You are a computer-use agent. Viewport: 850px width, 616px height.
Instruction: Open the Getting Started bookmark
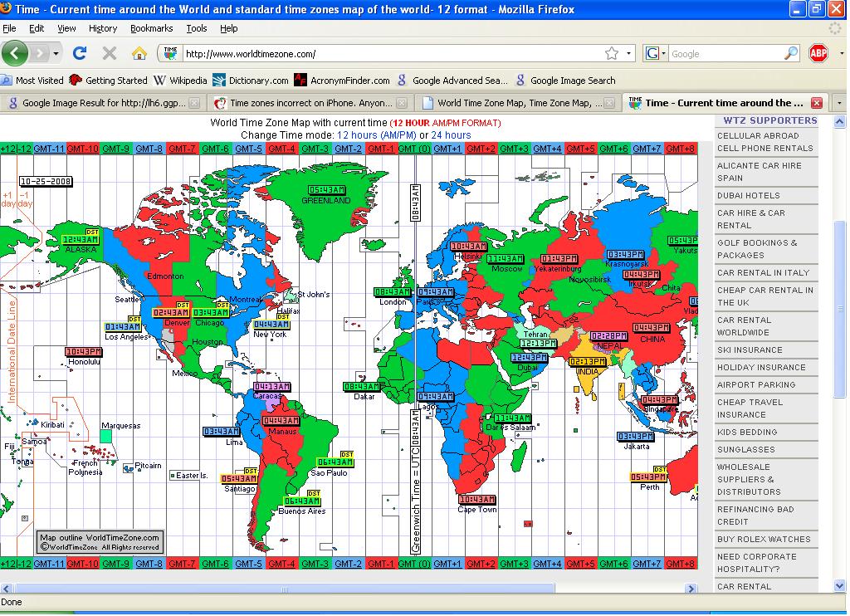click(109, 81)
